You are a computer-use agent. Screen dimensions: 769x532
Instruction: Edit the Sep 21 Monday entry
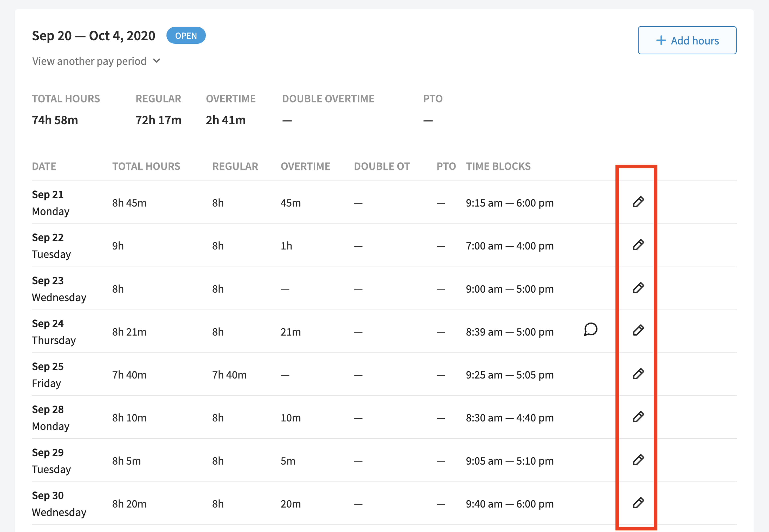pos(638,202)
